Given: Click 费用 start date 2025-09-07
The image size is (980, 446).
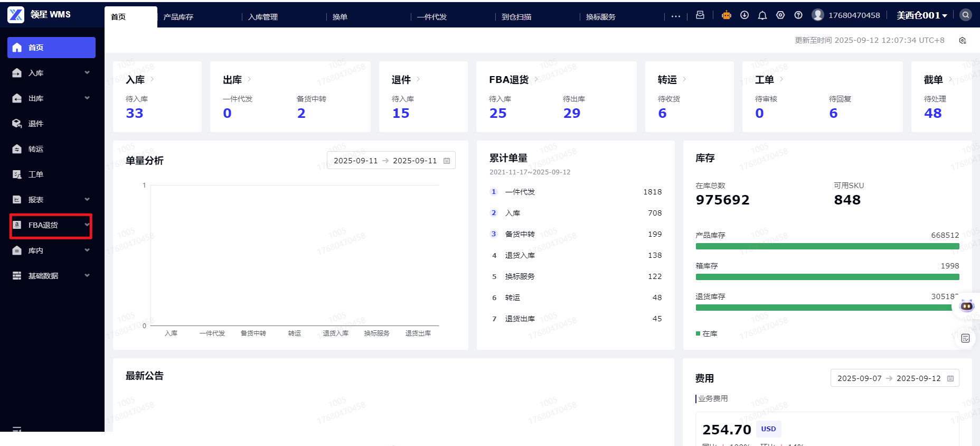Looking at the screenshot, I should (860, 378).
